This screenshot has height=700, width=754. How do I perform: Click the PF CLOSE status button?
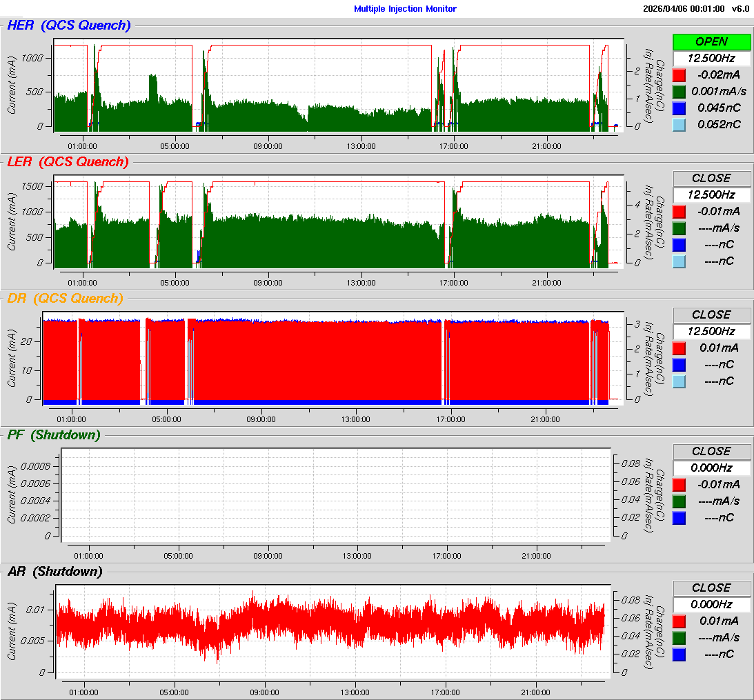[x=711, y=451]
